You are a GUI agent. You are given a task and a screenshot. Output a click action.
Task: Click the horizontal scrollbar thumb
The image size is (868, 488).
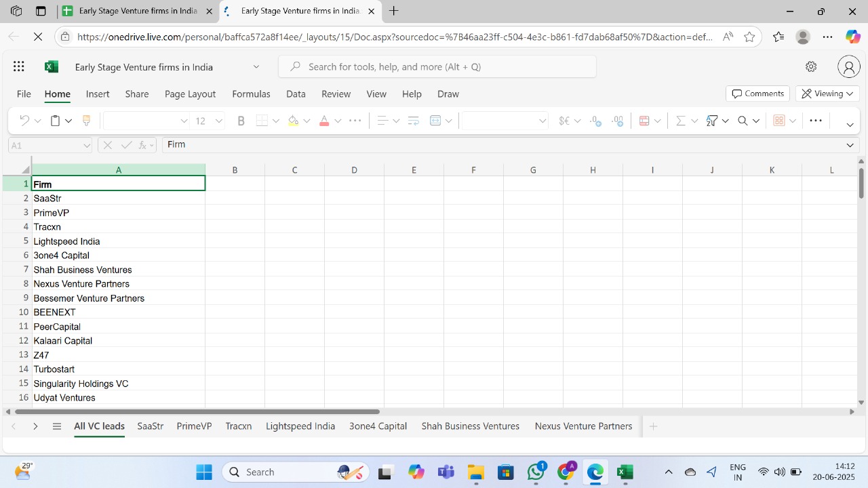197,411
